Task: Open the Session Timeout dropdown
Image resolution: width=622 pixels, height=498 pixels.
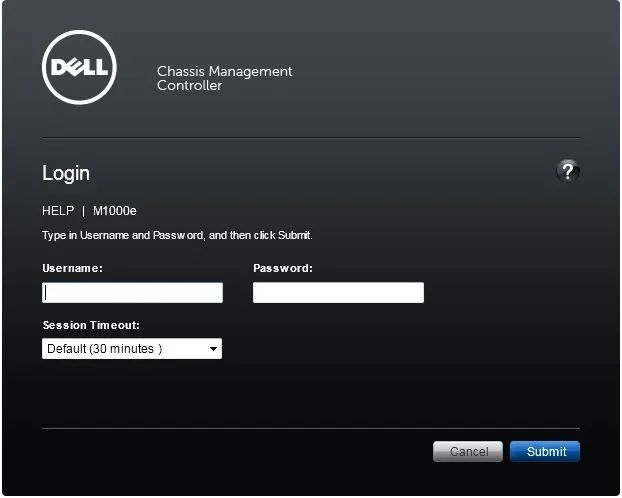Action: 132,349
